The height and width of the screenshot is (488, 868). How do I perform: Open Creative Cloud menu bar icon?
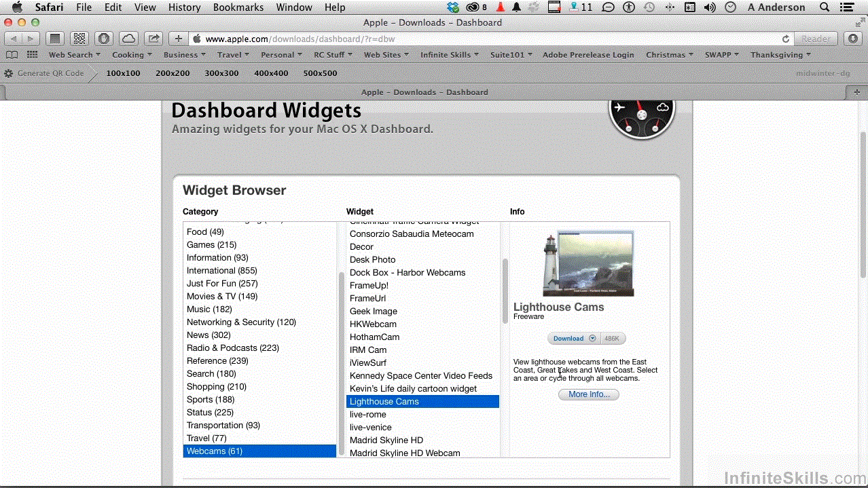point(473,7)
